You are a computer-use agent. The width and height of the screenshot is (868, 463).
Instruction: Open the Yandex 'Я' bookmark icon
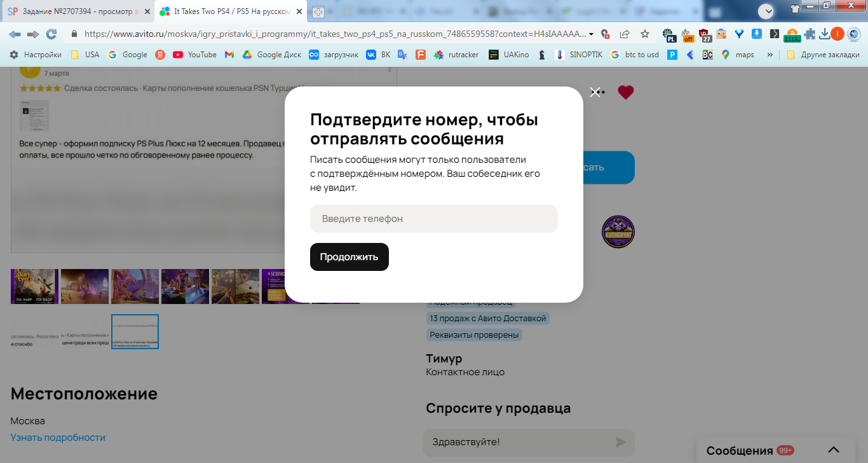(160, 55)
